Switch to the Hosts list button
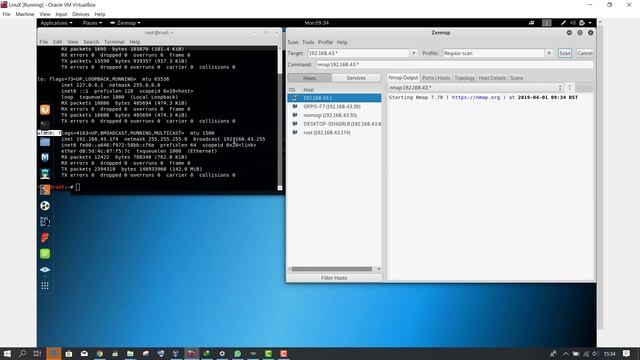 tap(309, 78)
